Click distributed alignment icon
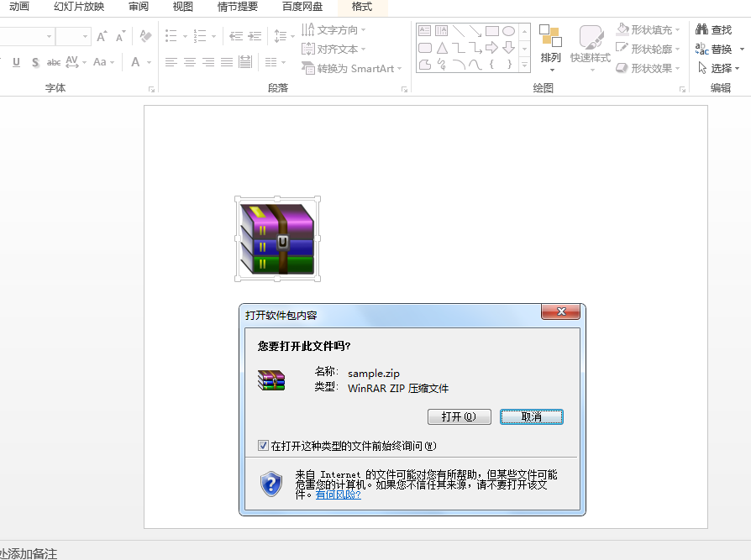The height and width of the screenshot is (560, 751). (245, 62)
